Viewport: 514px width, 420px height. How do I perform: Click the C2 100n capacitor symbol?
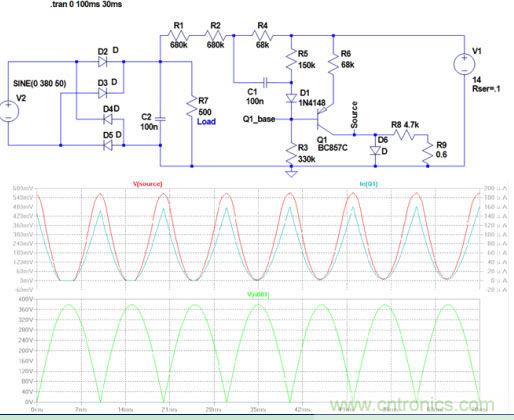click(x=160, y=118)
